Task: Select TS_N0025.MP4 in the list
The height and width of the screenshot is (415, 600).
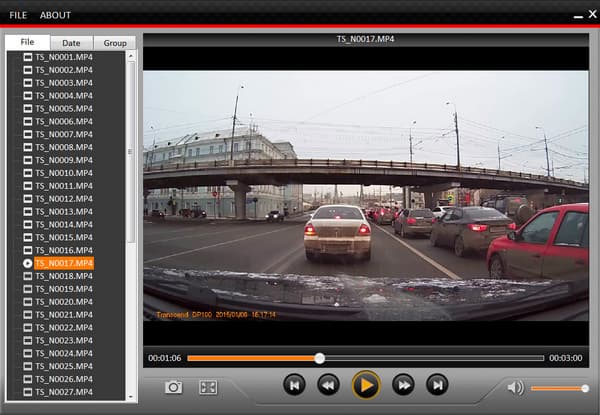Action: 64,366
